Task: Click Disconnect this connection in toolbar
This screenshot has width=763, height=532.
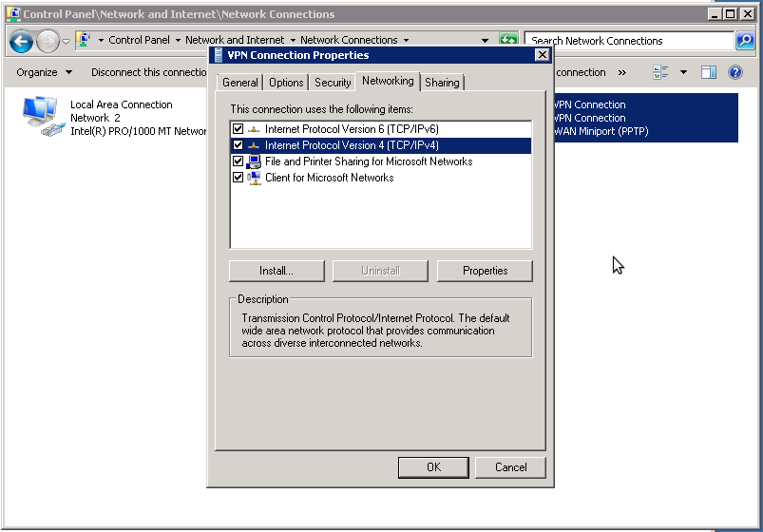Action: 149,72
